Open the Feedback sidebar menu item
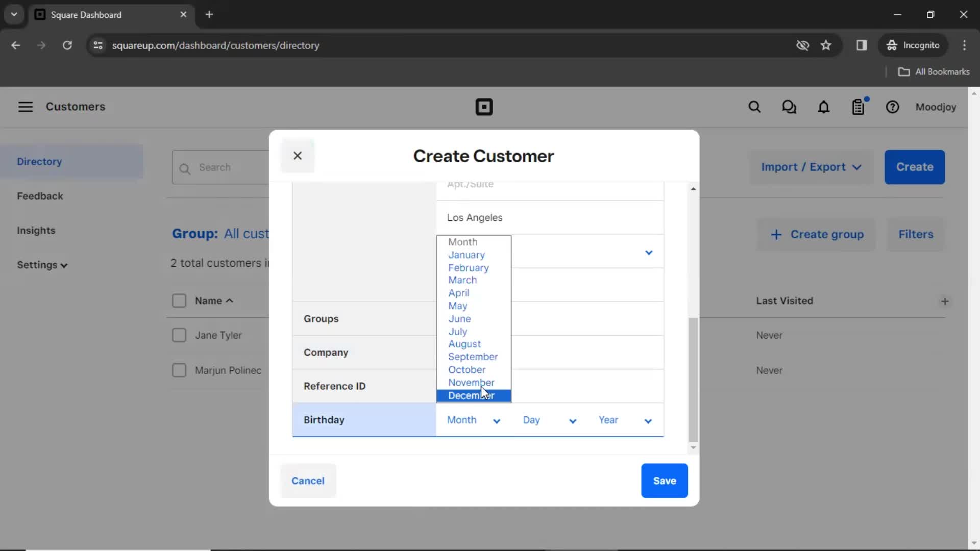This screenshot has width=980, height=551. point(39,196)
